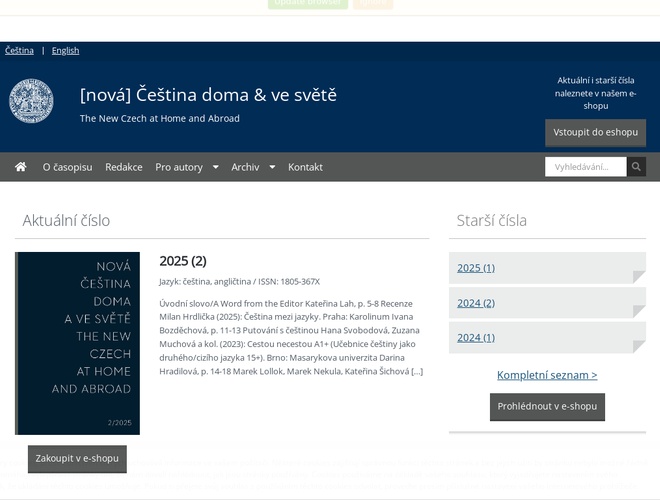
Task: Click the Prohlédnout v e-shopu button
Action: click(x=547, y=407)
